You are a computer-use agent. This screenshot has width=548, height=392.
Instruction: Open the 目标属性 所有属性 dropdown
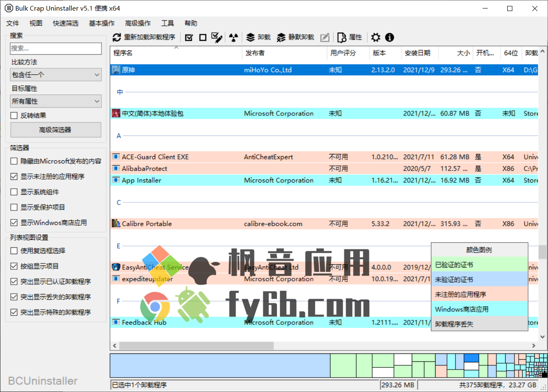(56, 101)
